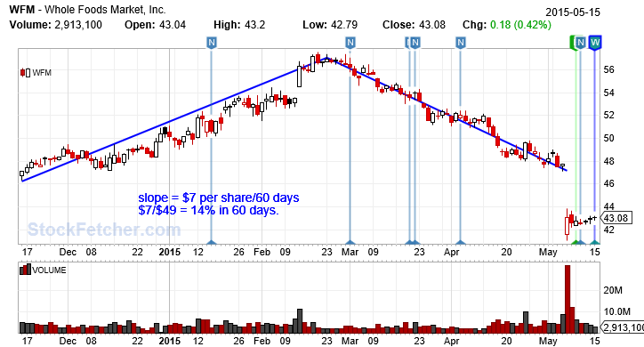
Task: Click the Feb label under the volume panel
Action: pos(262,341)
